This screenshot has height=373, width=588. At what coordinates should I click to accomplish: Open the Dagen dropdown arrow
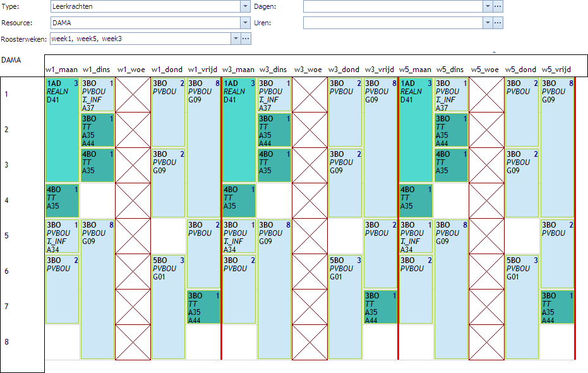coord(488,6)
